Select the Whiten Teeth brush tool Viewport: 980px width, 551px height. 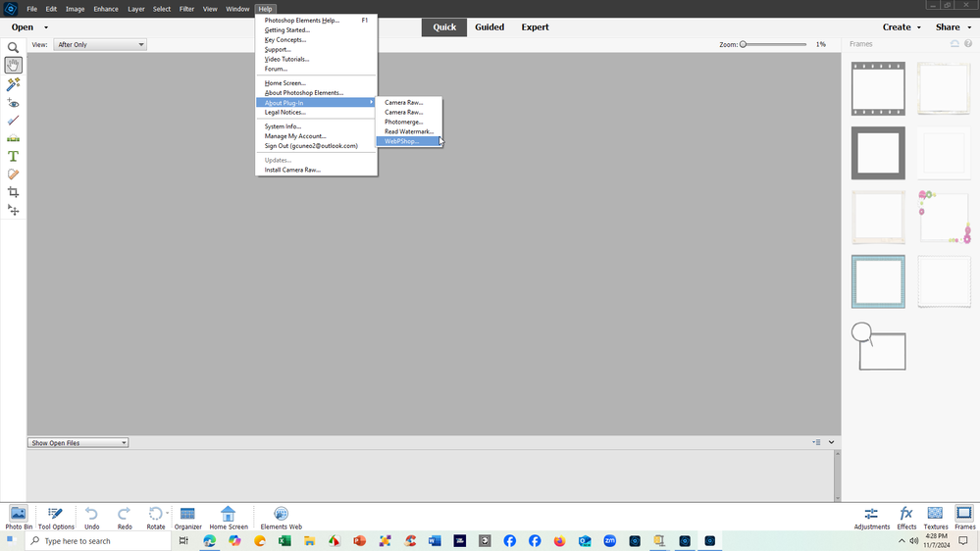13,121
